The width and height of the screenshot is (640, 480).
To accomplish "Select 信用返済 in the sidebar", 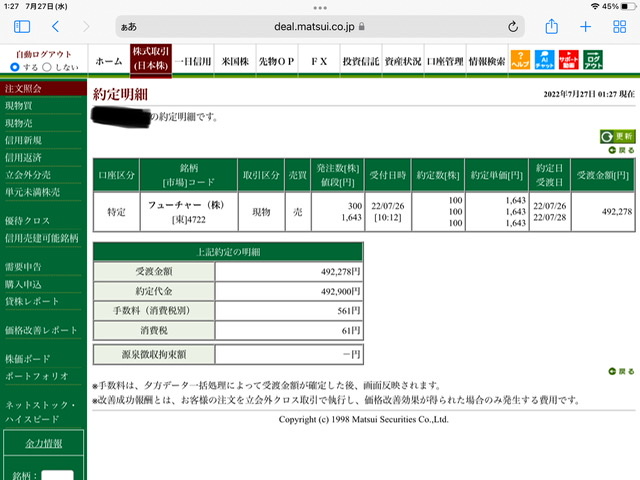I will tap(23, 158).
